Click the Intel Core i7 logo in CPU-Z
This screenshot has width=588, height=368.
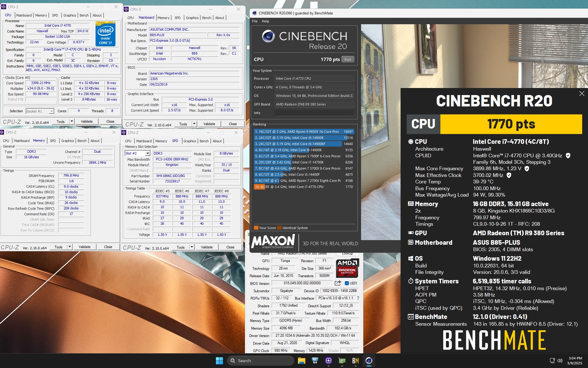point(105,34)
